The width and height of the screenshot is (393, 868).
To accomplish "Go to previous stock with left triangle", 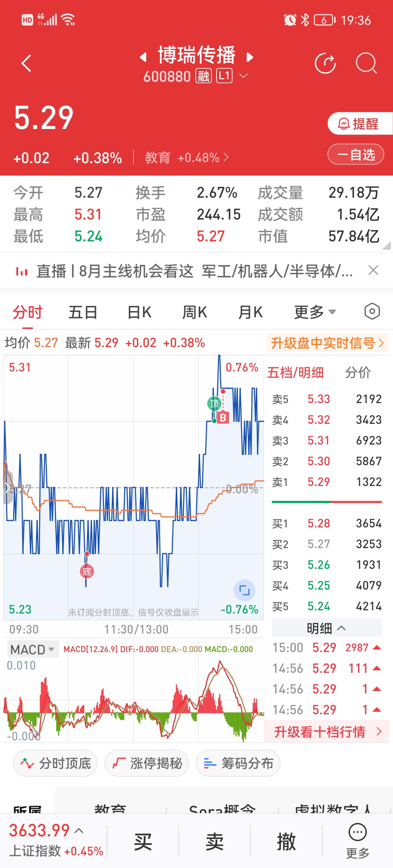I will click(x=143, y=57).
